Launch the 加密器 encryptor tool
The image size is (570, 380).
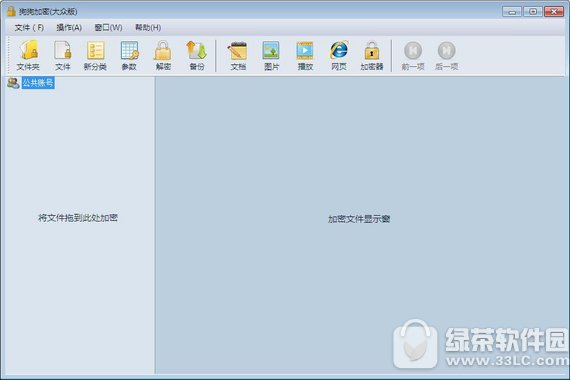(x=372, y=55)
